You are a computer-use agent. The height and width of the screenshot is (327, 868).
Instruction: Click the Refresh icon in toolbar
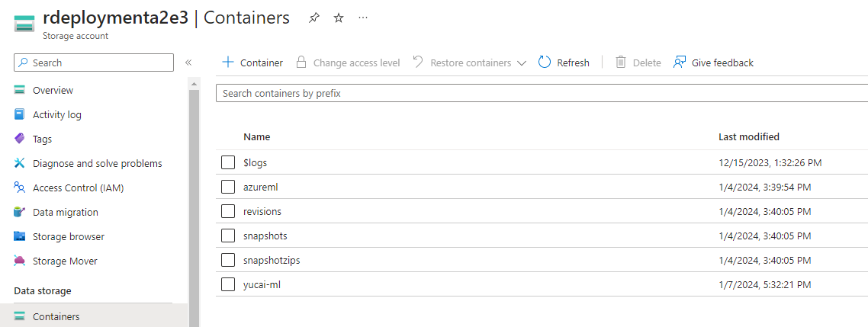coord(545,63)
